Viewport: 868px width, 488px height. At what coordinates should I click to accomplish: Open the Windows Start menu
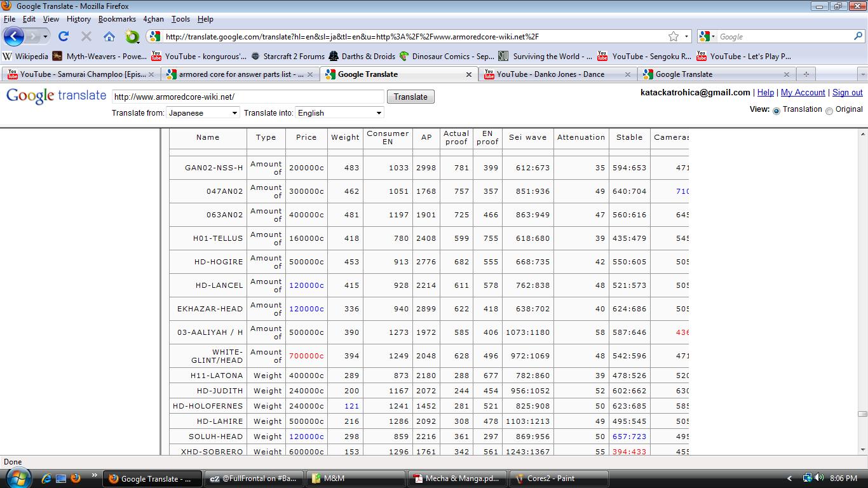(x=17, y=478)
